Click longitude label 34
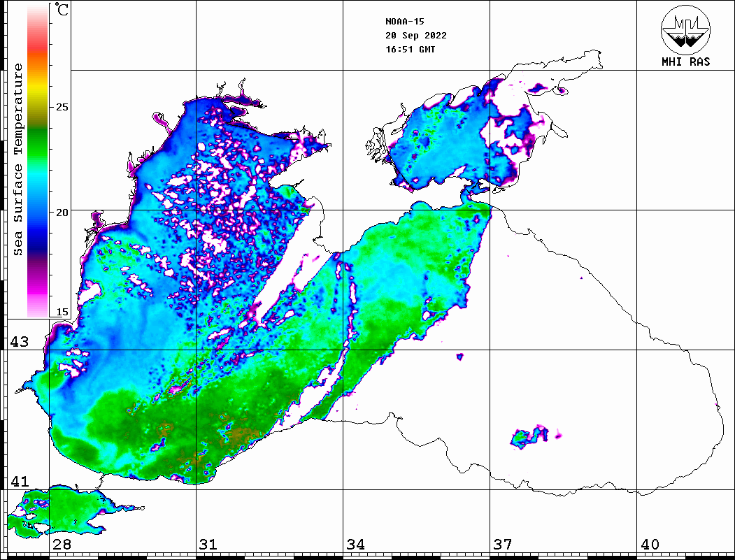Screen dimensions: 735x560 (356, 545)
